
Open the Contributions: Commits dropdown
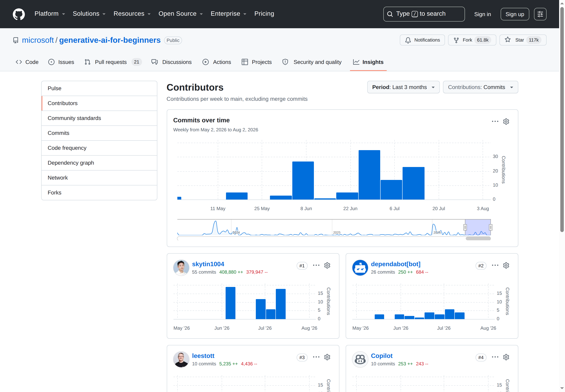(480, 87)
